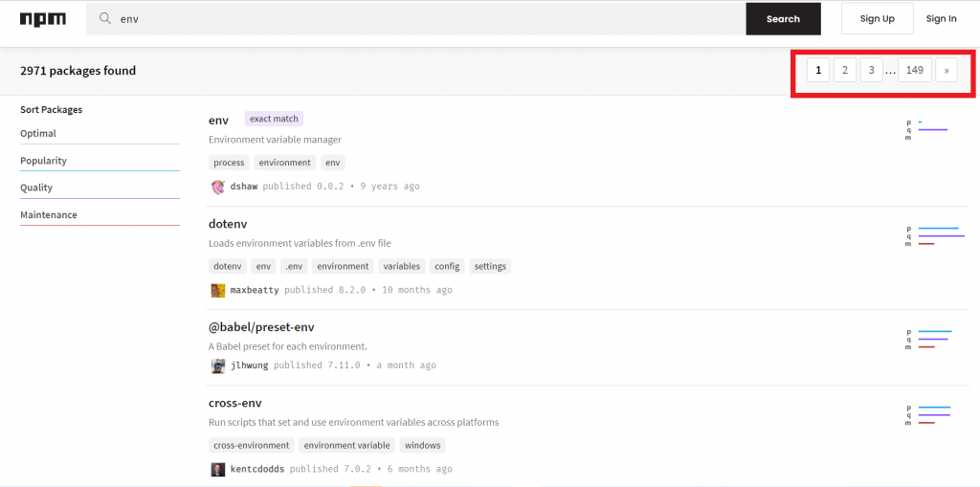Click the cross-env run scripts description

coord(354,423)
